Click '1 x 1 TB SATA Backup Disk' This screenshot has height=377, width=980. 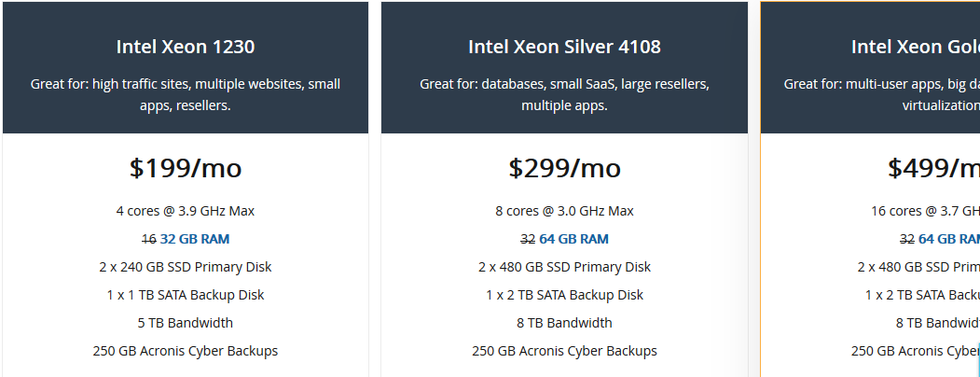click(x=185, y=295)
